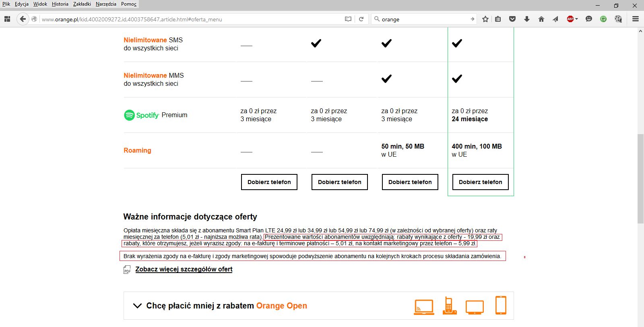
Task: Click the laptop internet icon
Action: coord(424,307)
